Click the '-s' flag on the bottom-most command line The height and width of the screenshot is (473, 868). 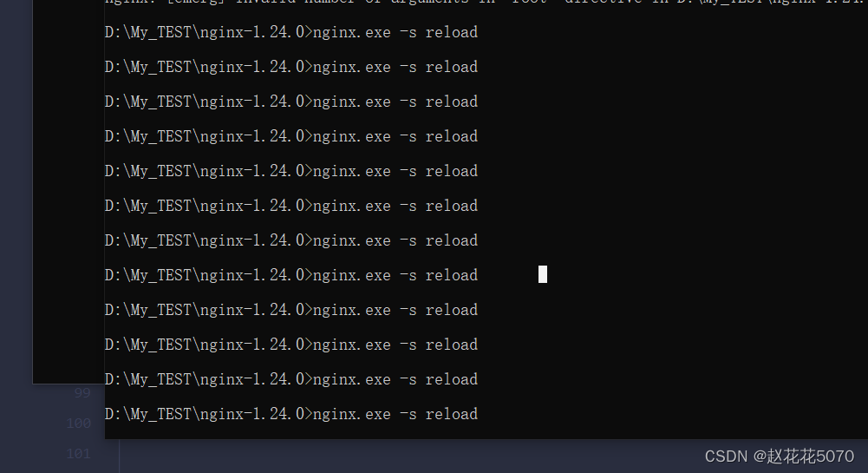coord(408,414)
